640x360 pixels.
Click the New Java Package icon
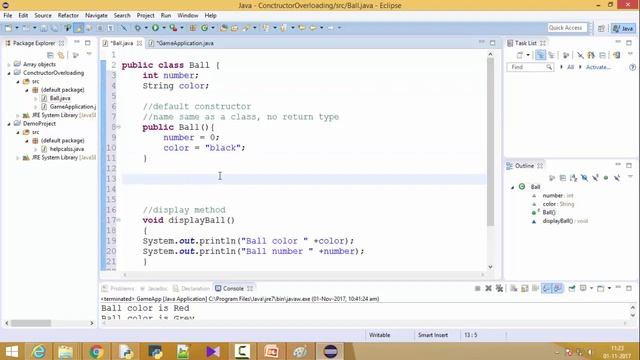193,28
